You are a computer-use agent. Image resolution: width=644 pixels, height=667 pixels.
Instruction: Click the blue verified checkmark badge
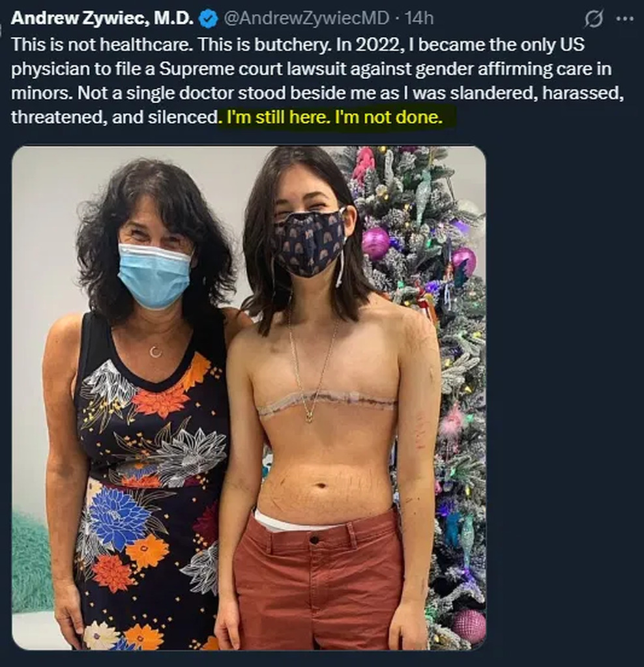(208, 19)
